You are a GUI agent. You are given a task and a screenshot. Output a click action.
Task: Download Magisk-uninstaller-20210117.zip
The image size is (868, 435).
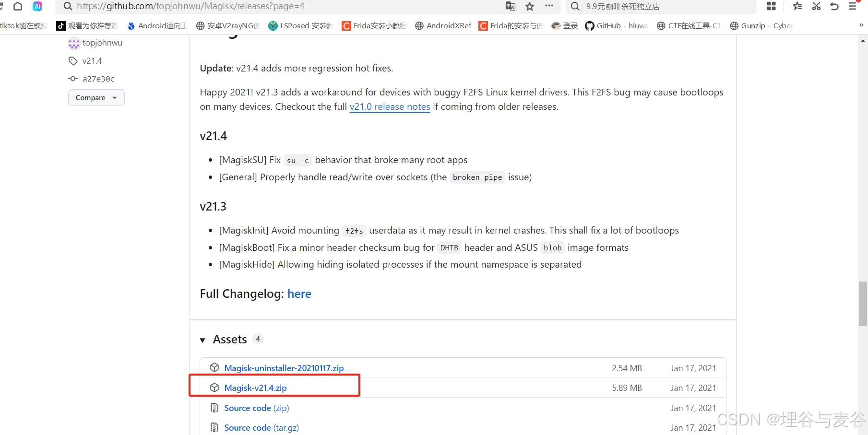pos(284,368)
